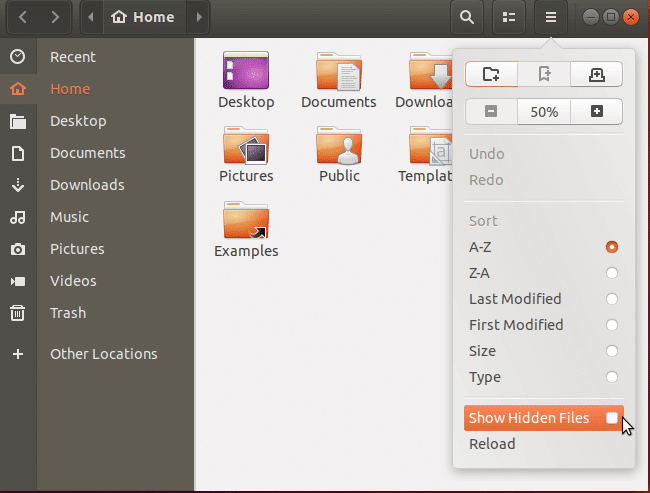Click the Home path bar button
The width and height of the screenshot is (650, 493).
143,17
